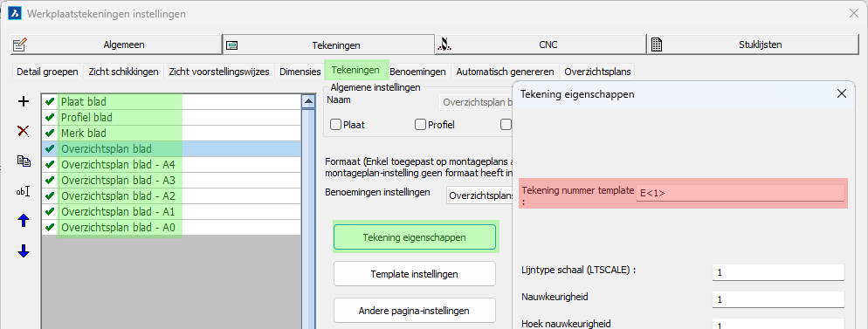Move selected drawing up with blue arrow
The height and width of the screenshot is (329, 868).
[x=24, y=221]
